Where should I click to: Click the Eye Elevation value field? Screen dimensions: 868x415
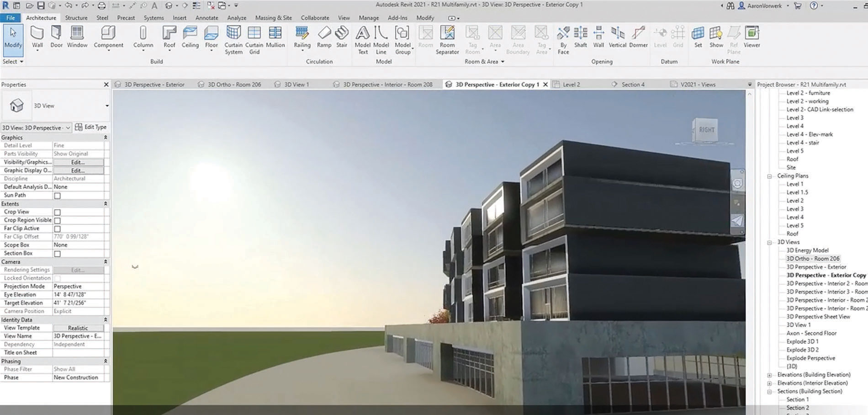78,295
